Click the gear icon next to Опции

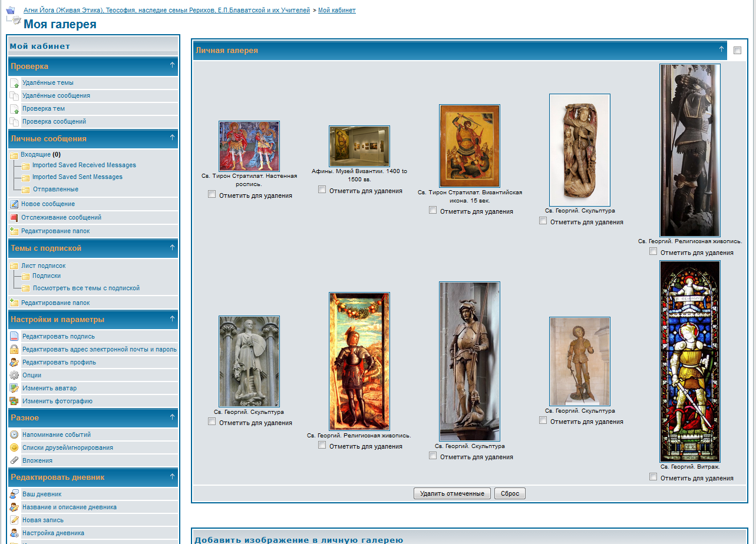[15, 376]
